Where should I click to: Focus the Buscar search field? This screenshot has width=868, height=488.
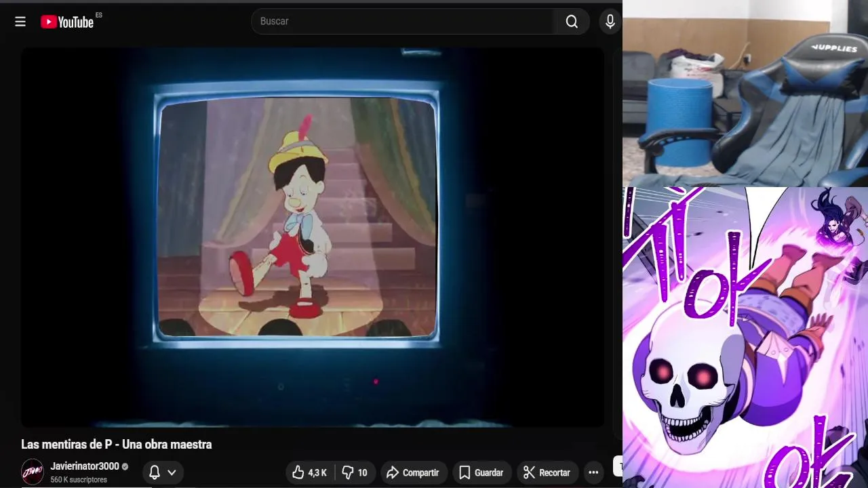[x=403, y=22]
